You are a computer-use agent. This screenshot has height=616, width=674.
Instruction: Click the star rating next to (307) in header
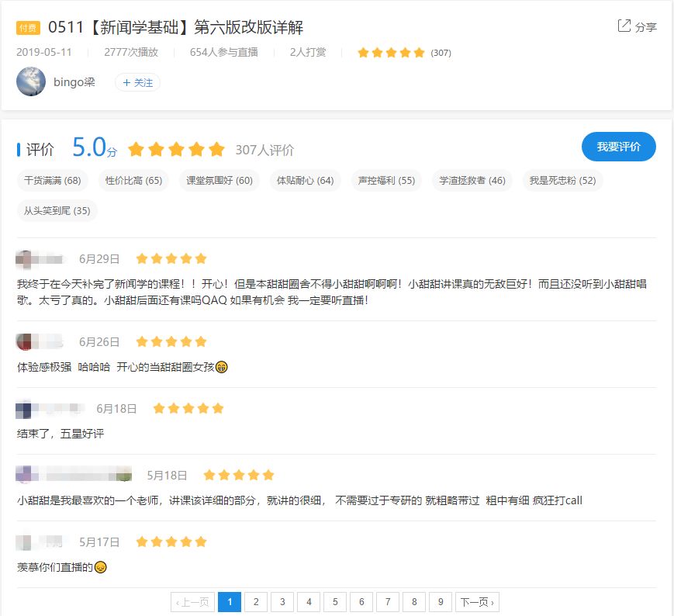(x=391, y=53)
